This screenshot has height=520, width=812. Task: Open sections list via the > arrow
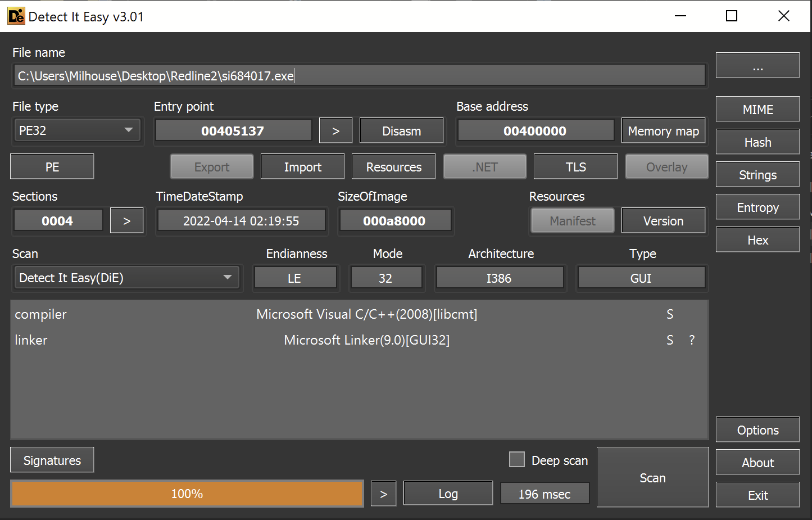point(126,220)
